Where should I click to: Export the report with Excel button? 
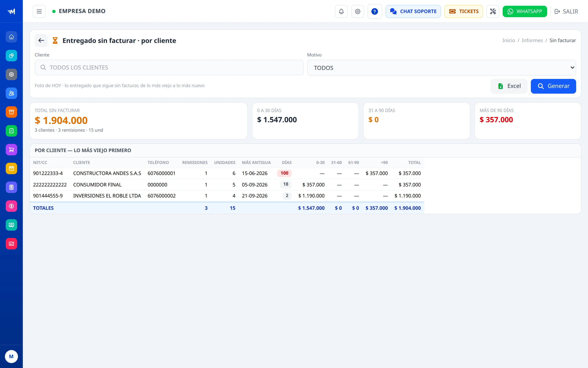point(509,86)
